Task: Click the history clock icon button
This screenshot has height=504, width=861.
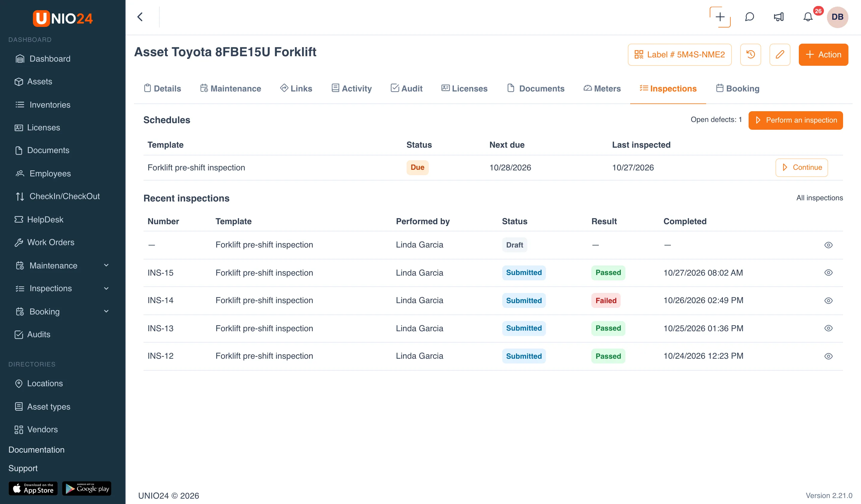Action: click(750, 54)
